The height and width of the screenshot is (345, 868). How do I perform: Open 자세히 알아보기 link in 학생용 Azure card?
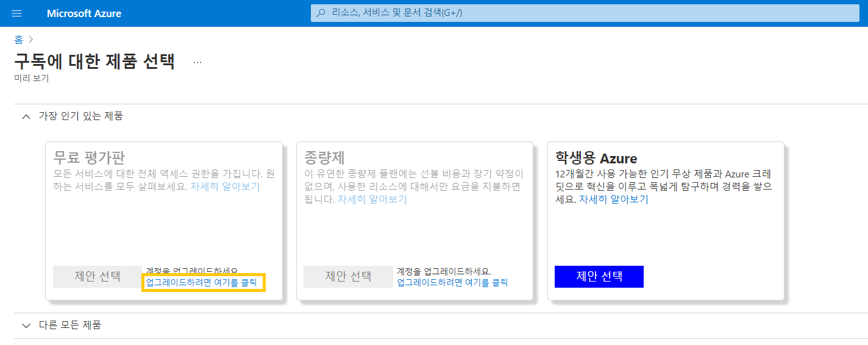613,199
